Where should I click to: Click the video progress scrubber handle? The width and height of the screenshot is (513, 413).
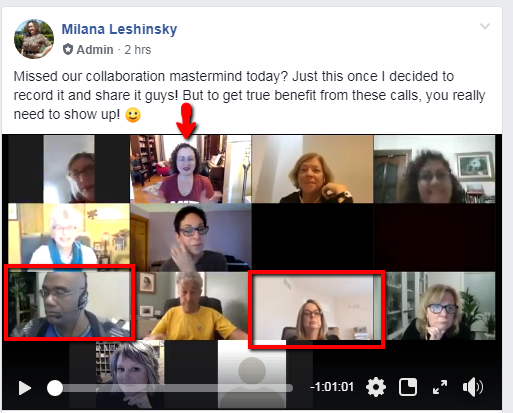55,388
